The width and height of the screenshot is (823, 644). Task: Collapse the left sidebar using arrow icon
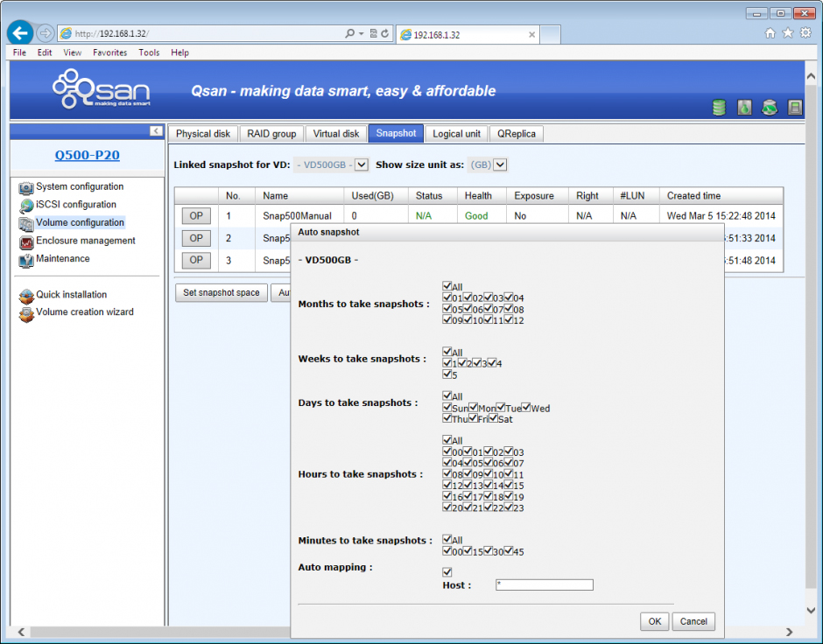(156, 130)
